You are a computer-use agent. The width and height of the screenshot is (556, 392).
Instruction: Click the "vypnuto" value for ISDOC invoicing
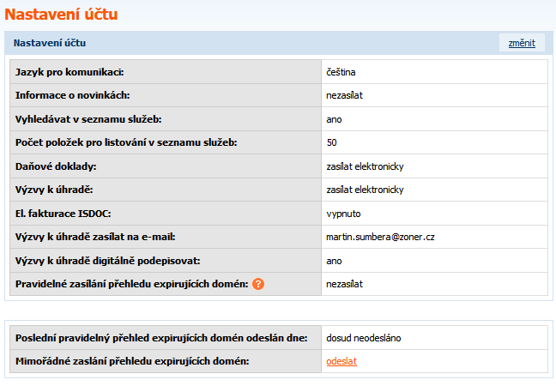click(x=343, y=214)
